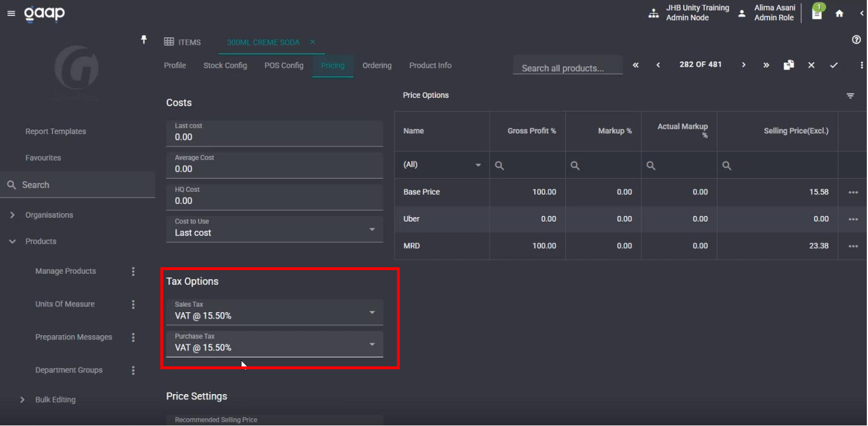Screen dimensions: 868x426
Task: Open the notifications list icon
Action: pyautogui.click(x=817, y=14)
